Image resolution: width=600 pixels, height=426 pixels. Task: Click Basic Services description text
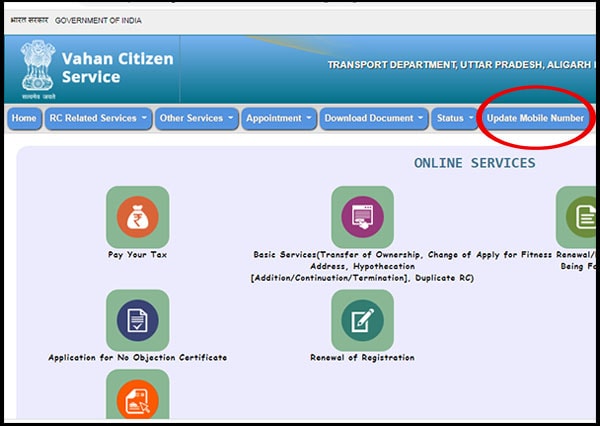pyautogui.click(x=362, y=266)
